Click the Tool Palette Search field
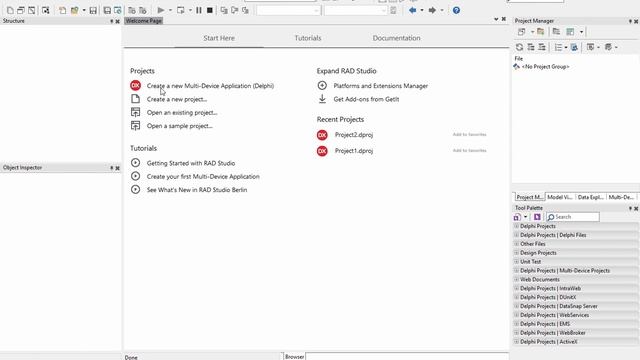 (x=573, y=217)
